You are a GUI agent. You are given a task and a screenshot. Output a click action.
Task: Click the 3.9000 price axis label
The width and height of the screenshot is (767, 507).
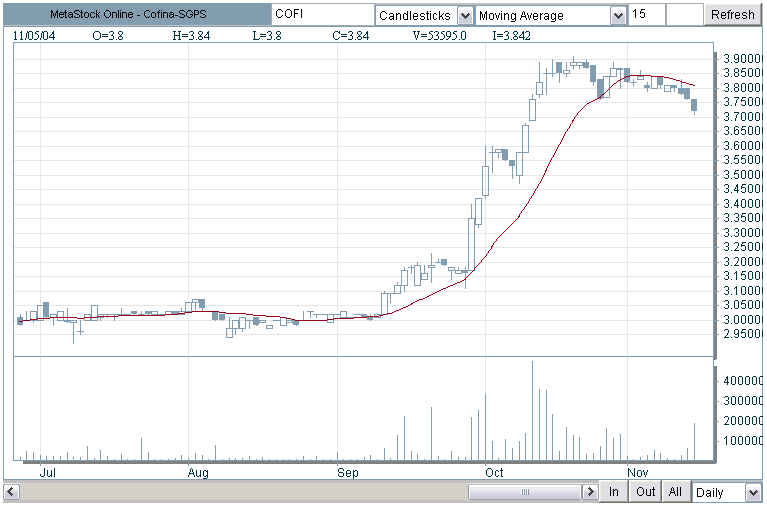pyautogui.click(x=743, y=59)
